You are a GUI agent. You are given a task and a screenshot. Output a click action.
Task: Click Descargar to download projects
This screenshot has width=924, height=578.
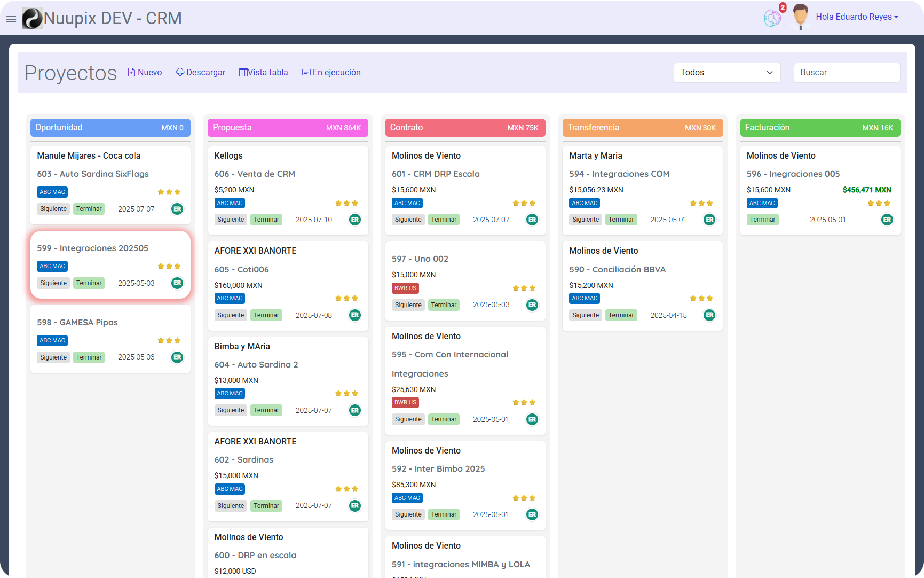coord(201,73)
